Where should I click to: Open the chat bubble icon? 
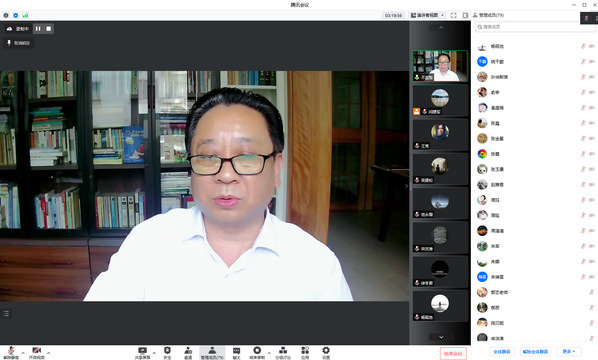(236, 353)
